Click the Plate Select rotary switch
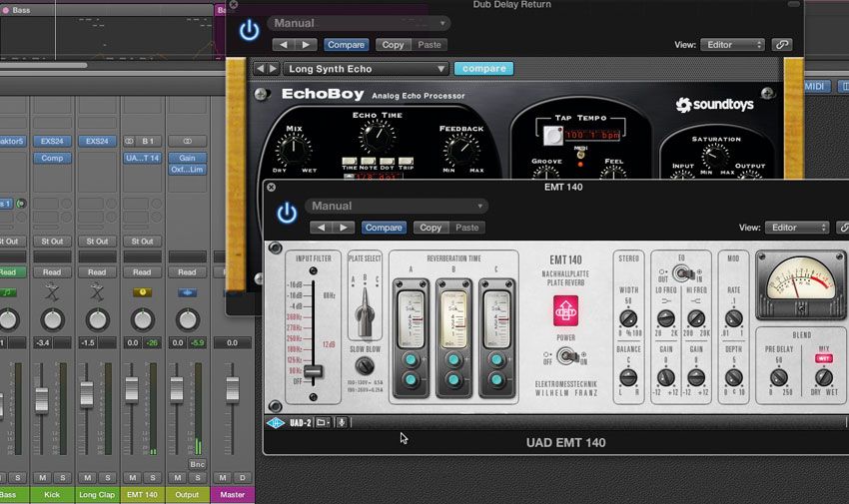This screenshot has width=849, height=504. coord(365,314)
